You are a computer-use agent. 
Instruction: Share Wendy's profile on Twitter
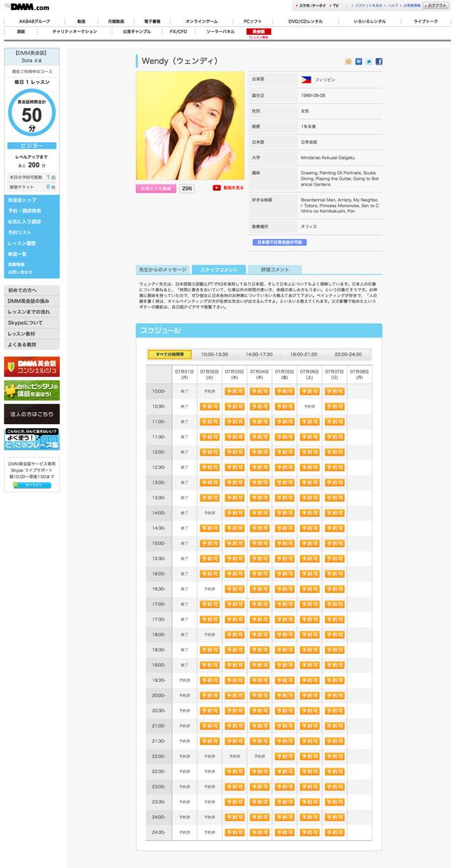[369, 62]
